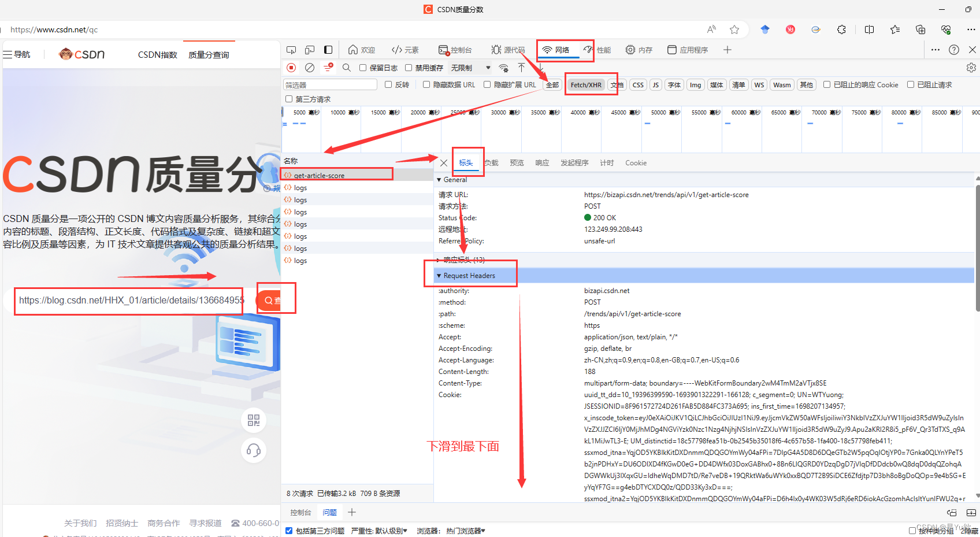Filter requests by CSS type
Viewport: 980px width, 537px height.
coord(638,85)
